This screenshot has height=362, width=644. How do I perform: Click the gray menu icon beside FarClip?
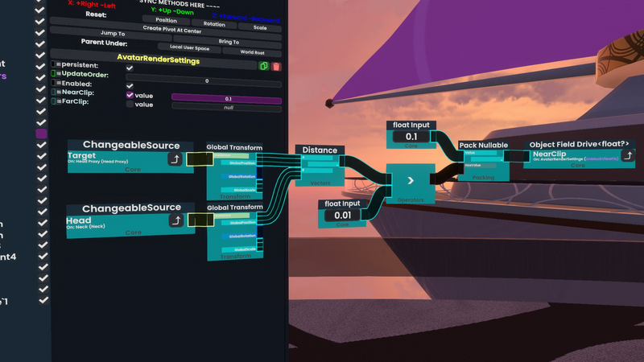[59, 101]
